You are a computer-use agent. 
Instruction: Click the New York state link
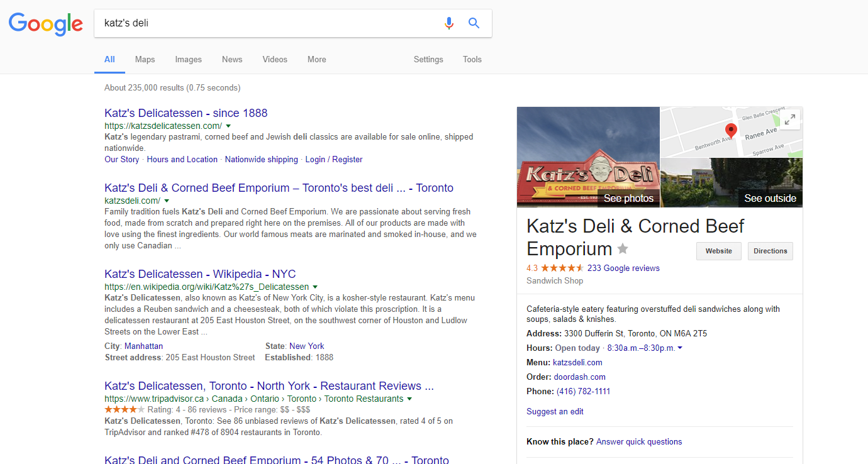coord(307,346)
